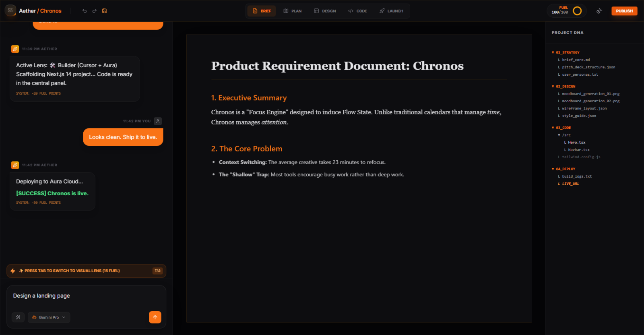
Task: Click the save disk icon
Action: click(105, 11)
